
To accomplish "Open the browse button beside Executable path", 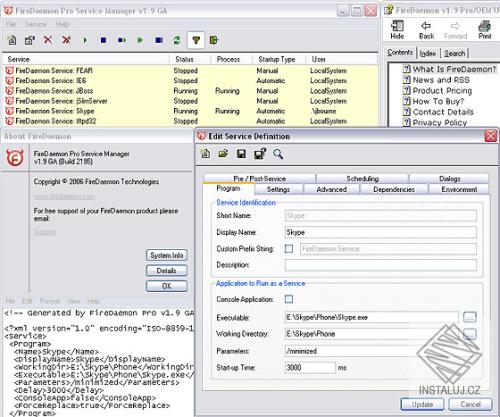I will pos(470,317).
